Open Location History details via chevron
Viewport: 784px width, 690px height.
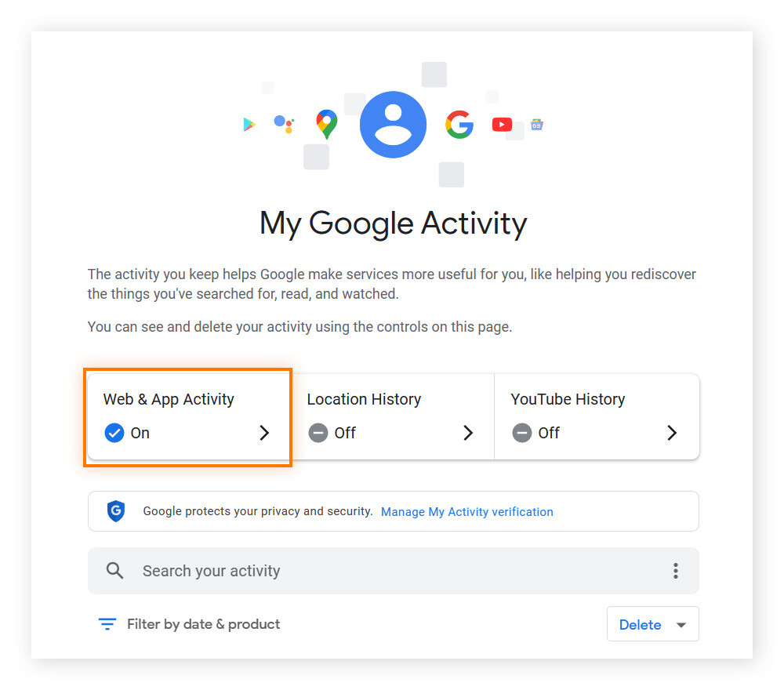(x=468, y=432)
